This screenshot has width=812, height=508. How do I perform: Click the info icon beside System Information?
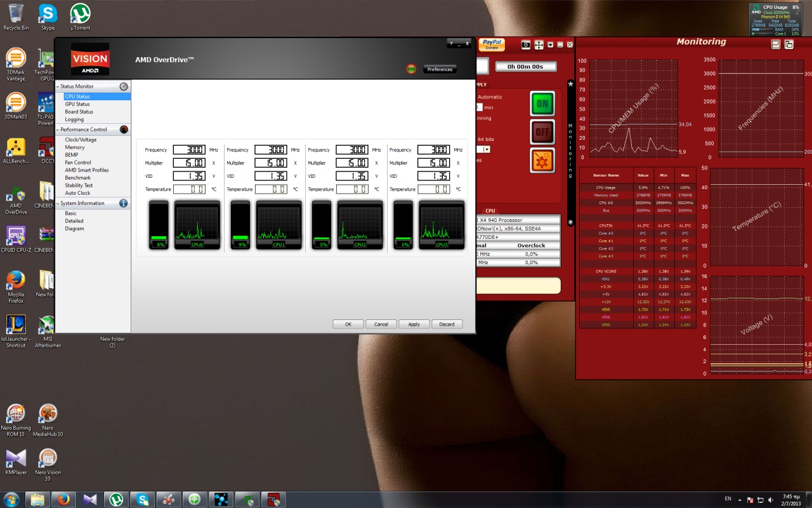tap(124, 203)
